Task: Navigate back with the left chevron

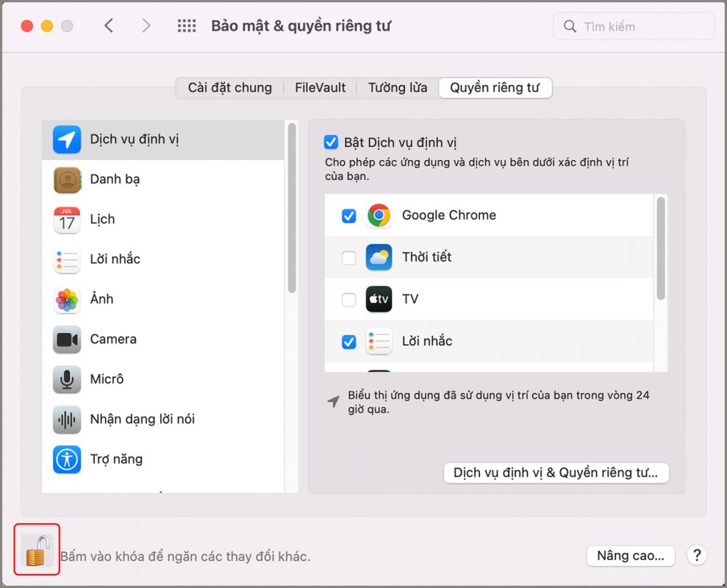Action: pos(108,25)
